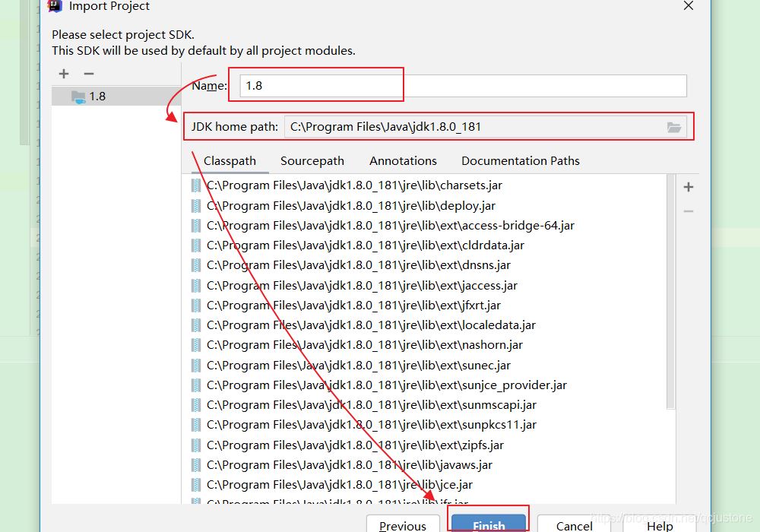
Task: Click the jar icon beside nashorn.jar
Action: (x=196, y=345)
